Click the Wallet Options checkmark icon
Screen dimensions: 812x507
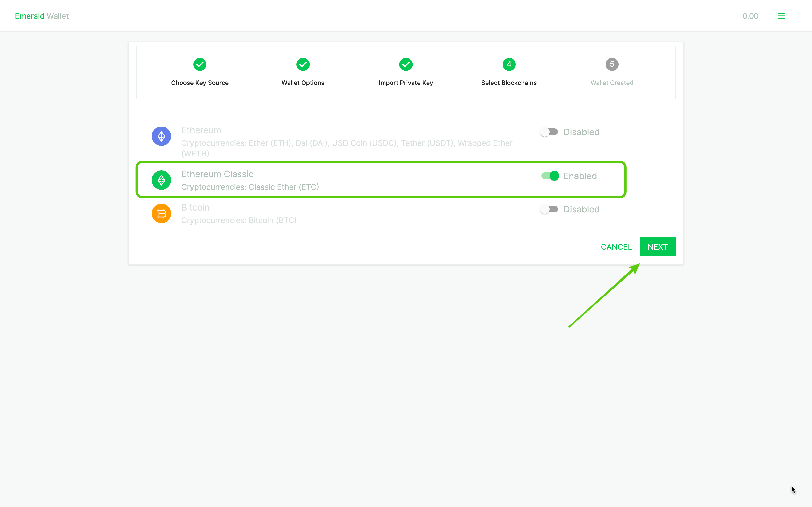click(x=303, y=64)
